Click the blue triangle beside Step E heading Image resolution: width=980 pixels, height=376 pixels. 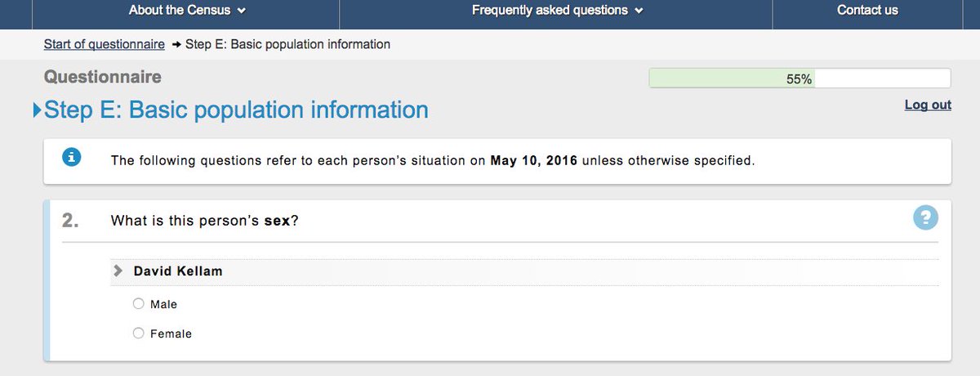[37, 110]
